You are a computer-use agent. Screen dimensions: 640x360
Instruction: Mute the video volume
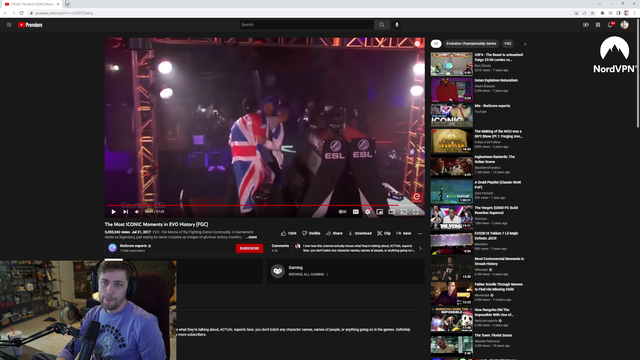pos(137,211)
